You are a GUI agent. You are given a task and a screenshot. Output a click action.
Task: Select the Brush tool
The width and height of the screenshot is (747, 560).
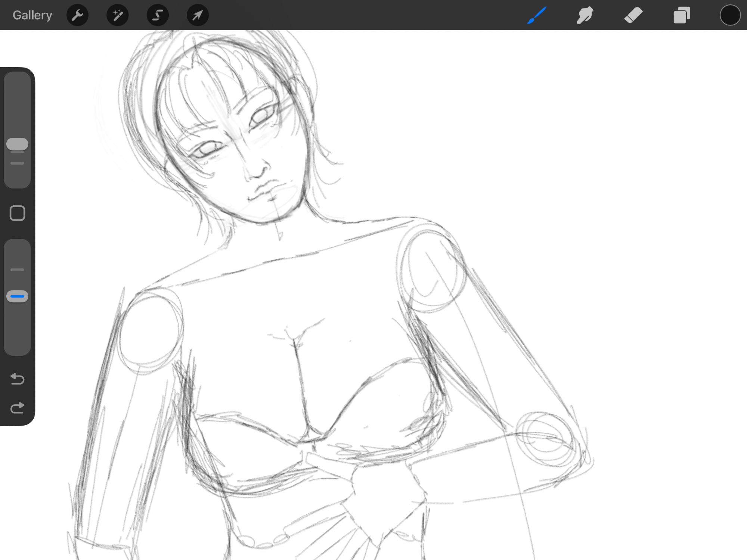tap(537, 15)
